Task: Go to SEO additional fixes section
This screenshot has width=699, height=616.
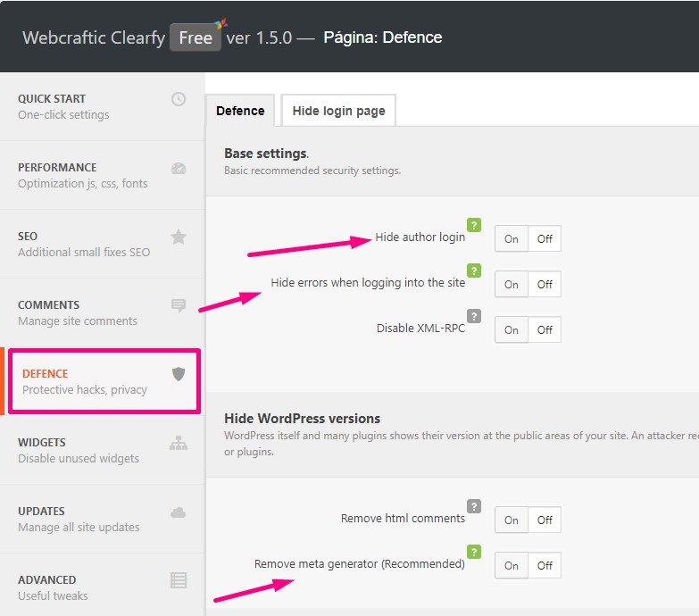Action: (103, 244)
